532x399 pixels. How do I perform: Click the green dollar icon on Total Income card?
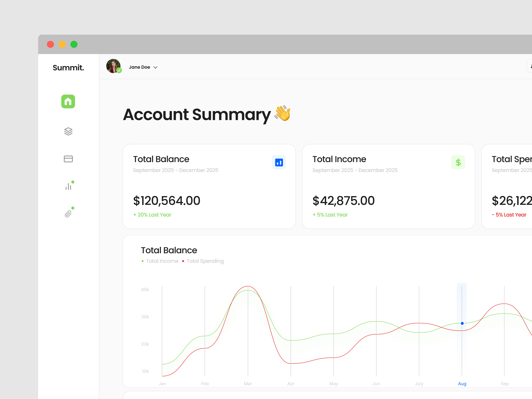pos(458,162)
